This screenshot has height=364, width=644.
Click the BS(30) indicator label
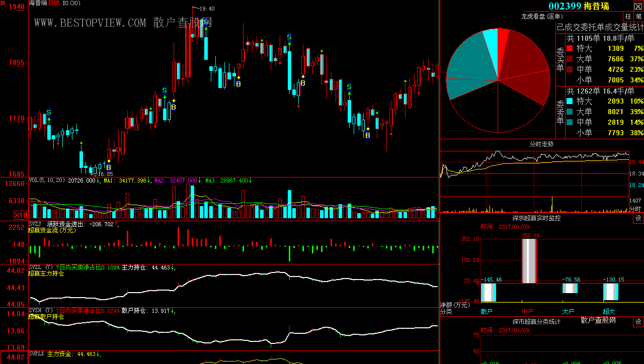coord(71,3)
